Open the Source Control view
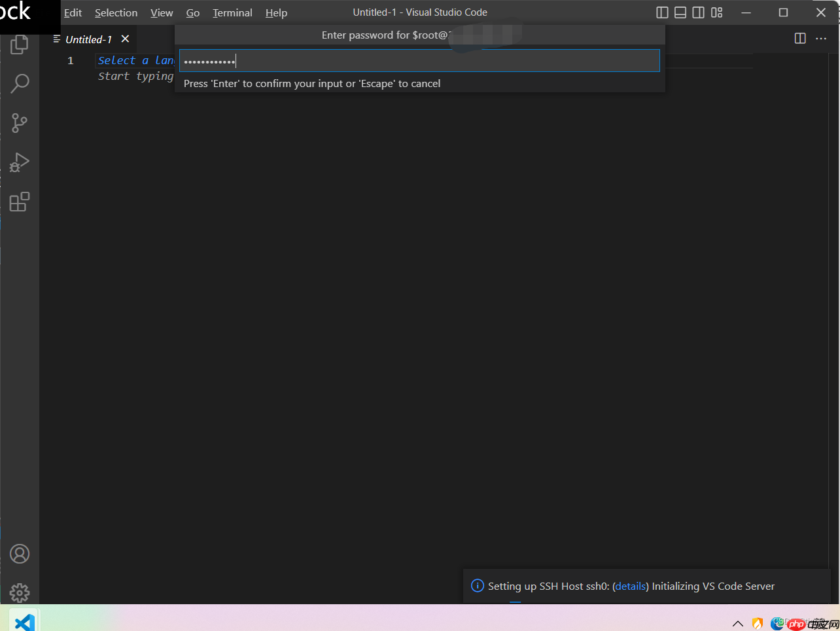 tap(20, 123)
